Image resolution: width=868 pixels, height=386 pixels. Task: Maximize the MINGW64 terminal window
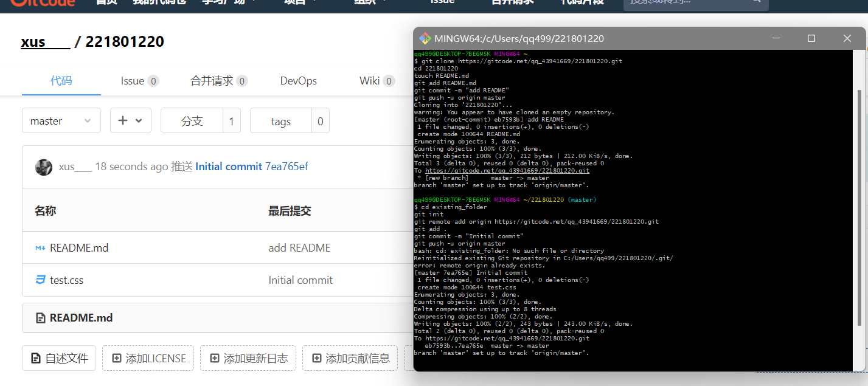tap(811, 38)
